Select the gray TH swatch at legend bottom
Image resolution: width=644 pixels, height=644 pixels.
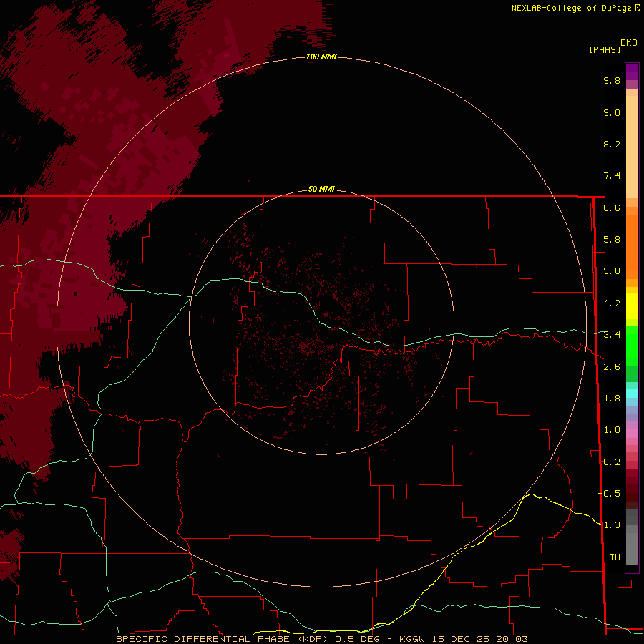tap(632, 548)
